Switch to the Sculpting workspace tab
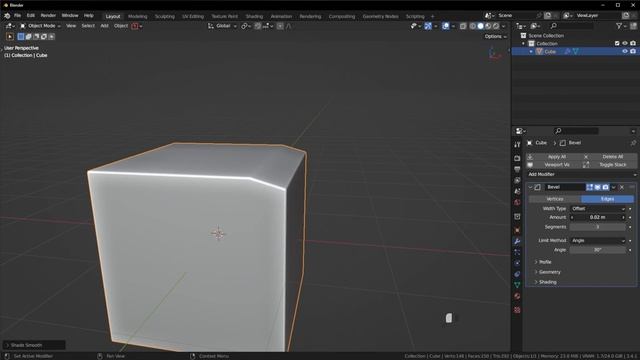This screenshot has height=360, width=640. tap(164, 17)
